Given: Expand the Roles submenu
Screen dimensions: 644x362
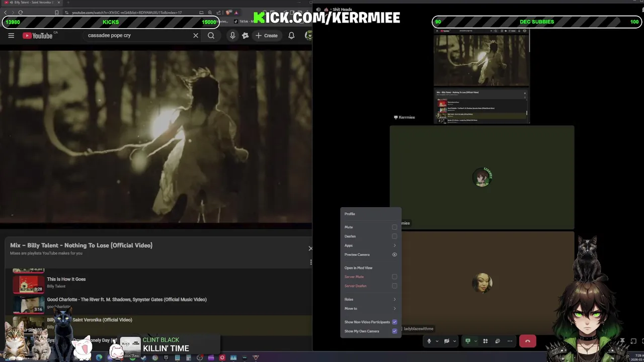Looking at the screenshot, I should (371, 299).
